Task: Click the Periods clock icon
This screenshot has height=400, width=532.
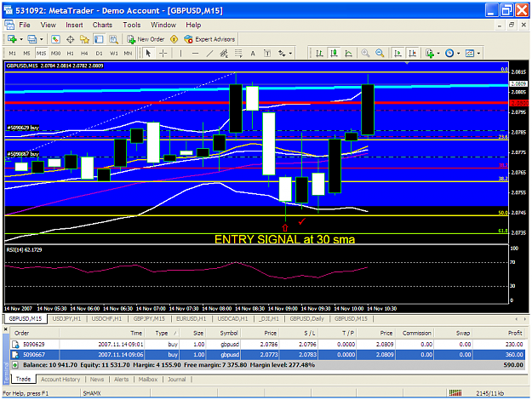Action: (x=449, y=54)
